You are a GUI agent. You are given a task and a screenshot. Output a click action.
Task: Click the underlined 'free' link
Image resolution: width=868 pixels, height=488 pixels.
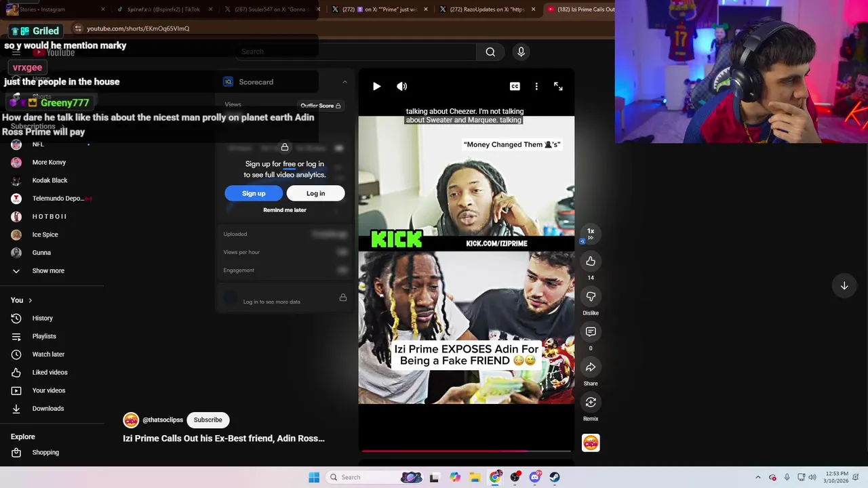pos(289,164)
